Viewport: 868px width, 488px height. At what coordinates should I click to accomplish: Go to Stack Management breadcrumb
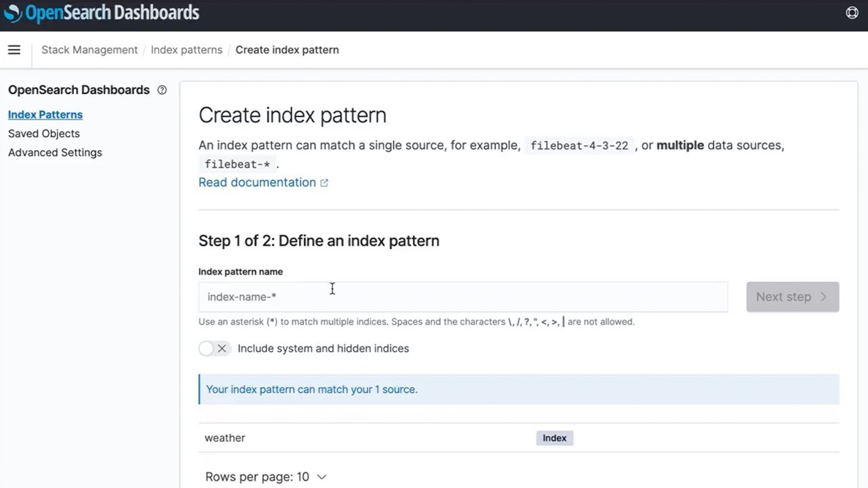click(x=90, y=49)
